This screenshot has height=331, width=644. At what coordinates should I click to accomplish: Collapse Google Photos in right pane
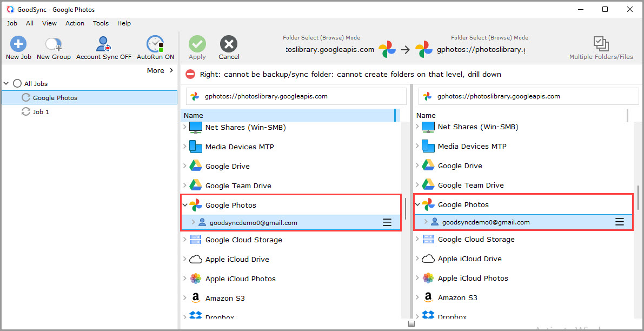coord(417,204)
